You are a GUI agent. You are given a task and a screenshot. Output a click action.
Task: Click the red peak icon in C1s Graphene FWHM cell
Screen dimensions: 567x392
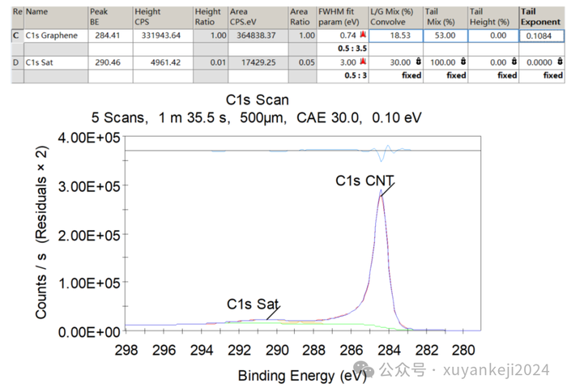tap(363, 35)
